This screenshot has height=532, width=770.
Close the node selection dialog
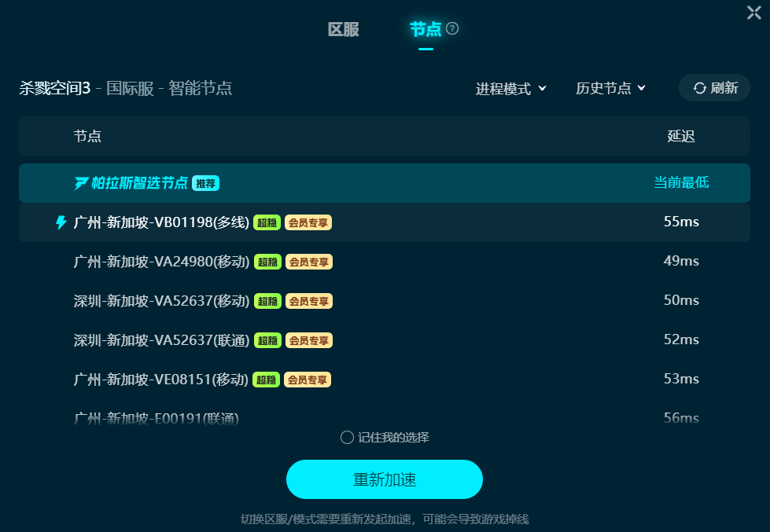(753, 13)
